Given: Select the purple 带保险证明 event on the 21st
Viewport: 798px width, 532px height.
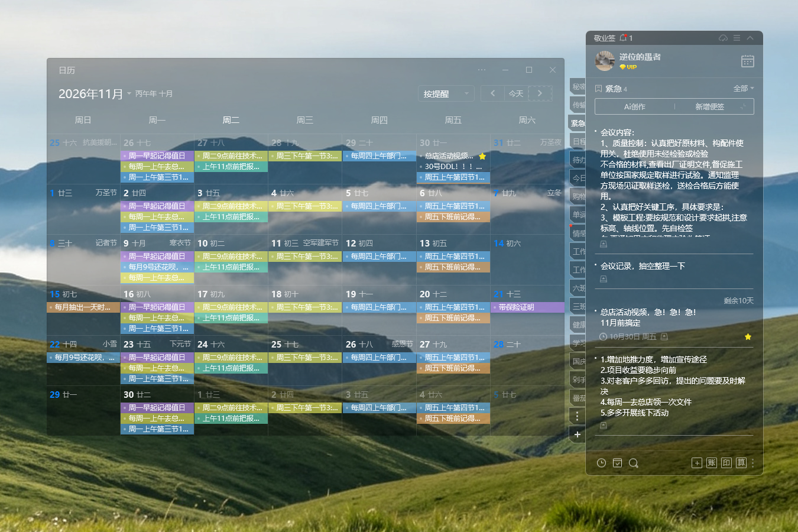Looking at the screenshot, I should 527,307.
